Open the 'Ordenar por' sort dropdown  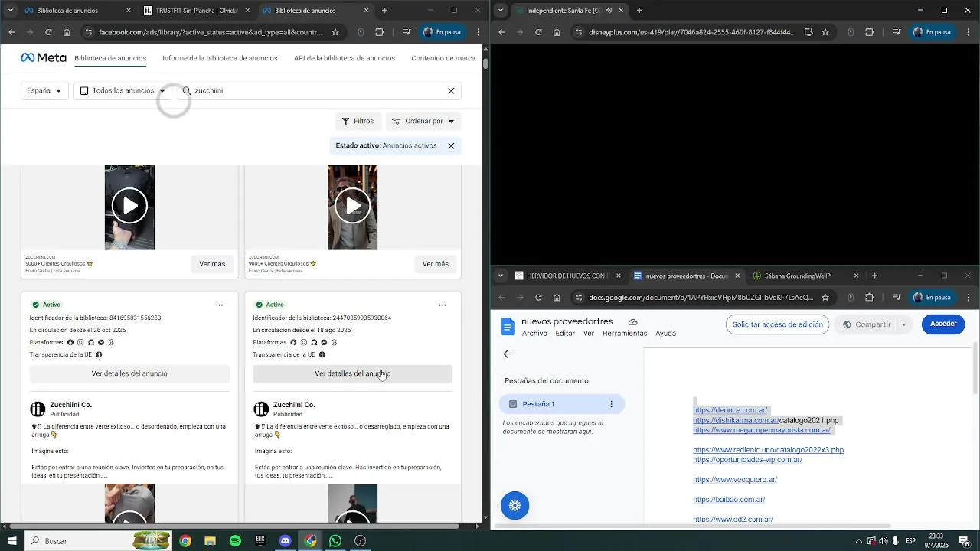[x=423, y=121]
